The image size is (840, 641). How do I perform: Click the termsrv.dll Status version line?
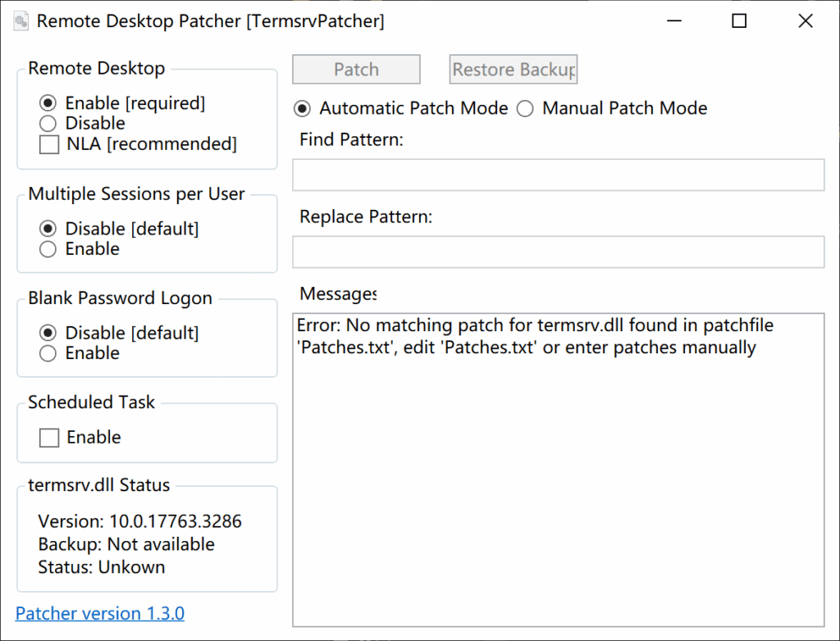[139, 521]
